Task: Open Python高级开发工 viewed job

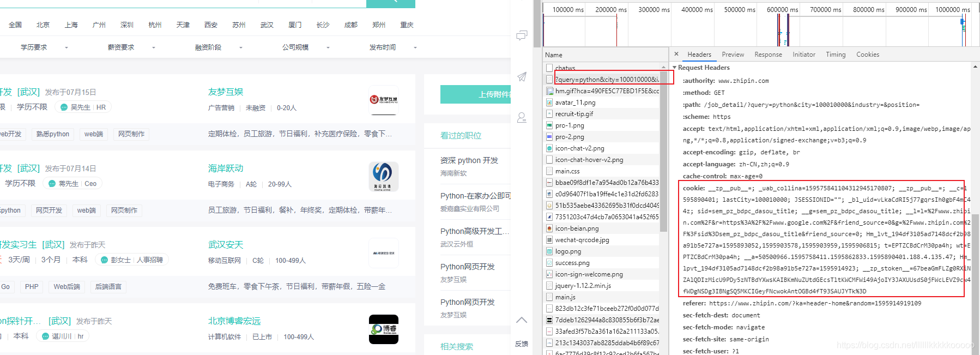Action: (x=475, y=231)
